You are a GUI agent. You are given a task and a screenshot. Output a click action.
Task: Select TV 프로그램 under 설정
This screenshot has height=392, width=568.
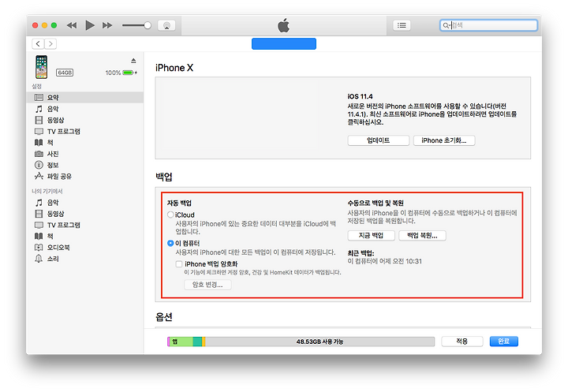pyautogui.click(x=85, y=131)
